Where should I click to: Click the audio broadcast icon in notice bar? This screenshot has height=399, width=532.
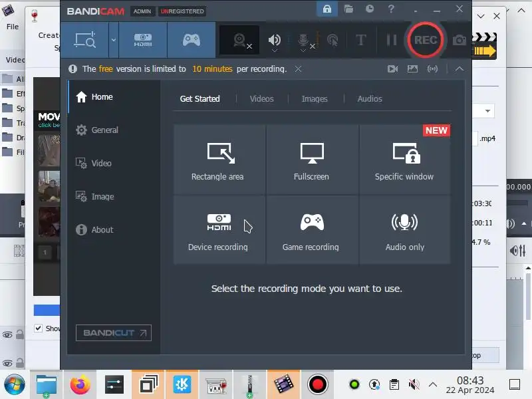click(432, 69)
